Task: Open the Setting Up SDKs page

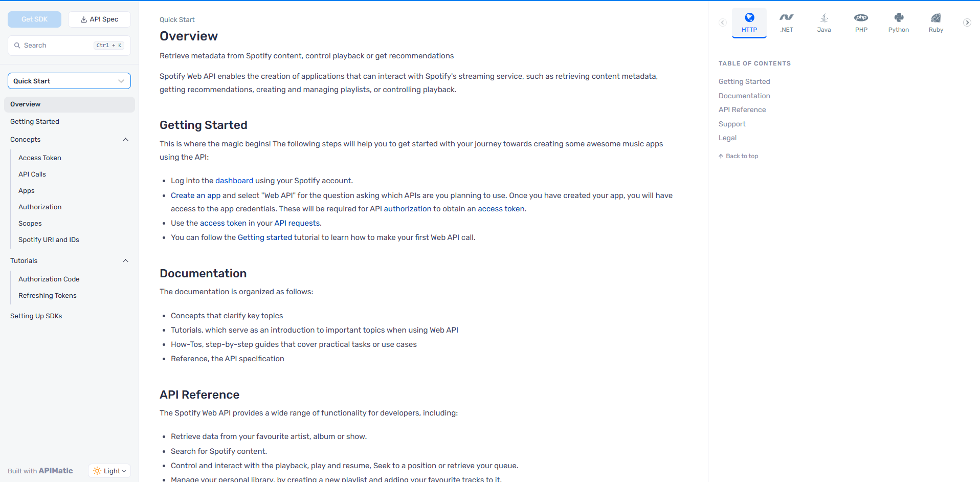Action: pos(36,316)
